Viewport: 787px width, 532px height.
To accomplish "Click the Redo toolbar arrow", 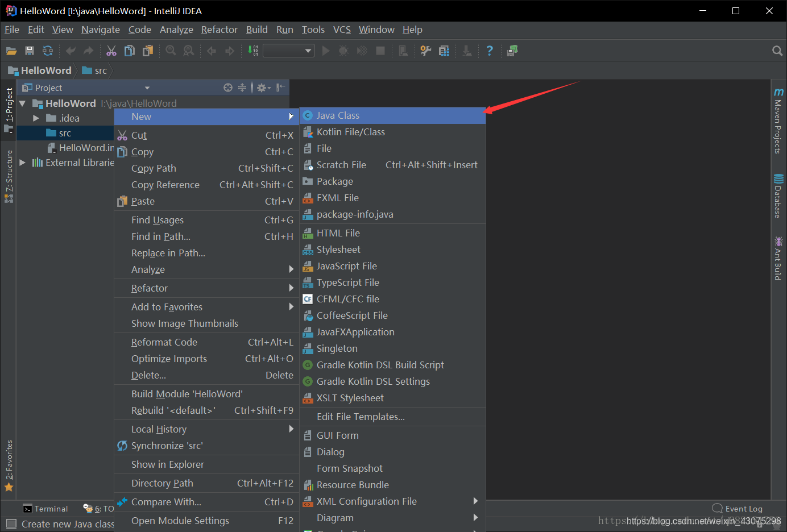I will pyautogui.click(x=89, y=51).
